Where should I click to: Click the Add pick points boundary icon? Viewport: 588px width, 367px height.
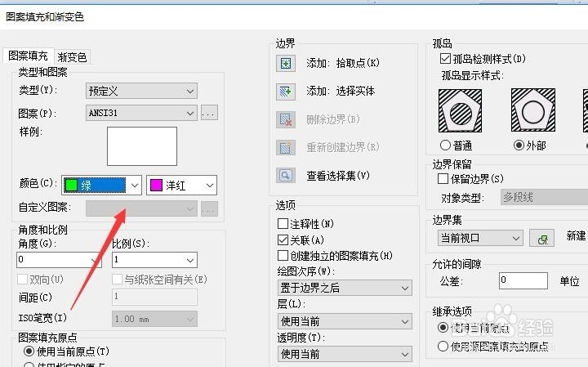pyautogui.click(x=286, y=63)
